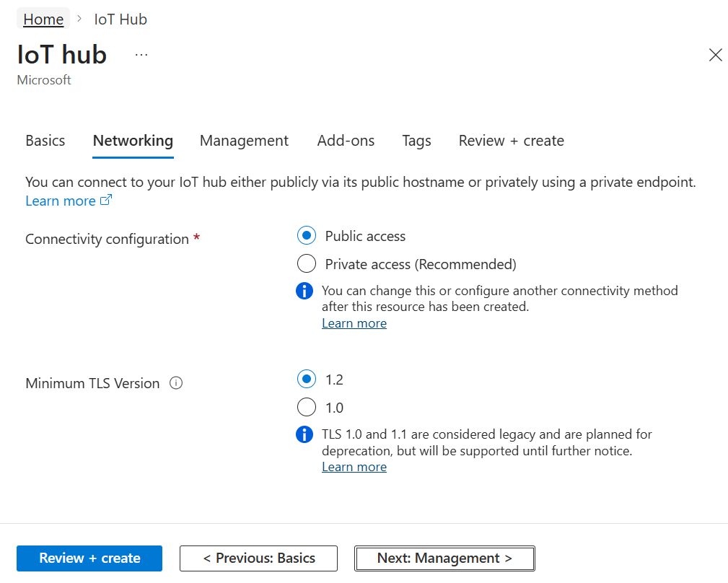Go back with Previous: Basics
This screenshot has width=728, height=583.
click(x=258, y=558)
